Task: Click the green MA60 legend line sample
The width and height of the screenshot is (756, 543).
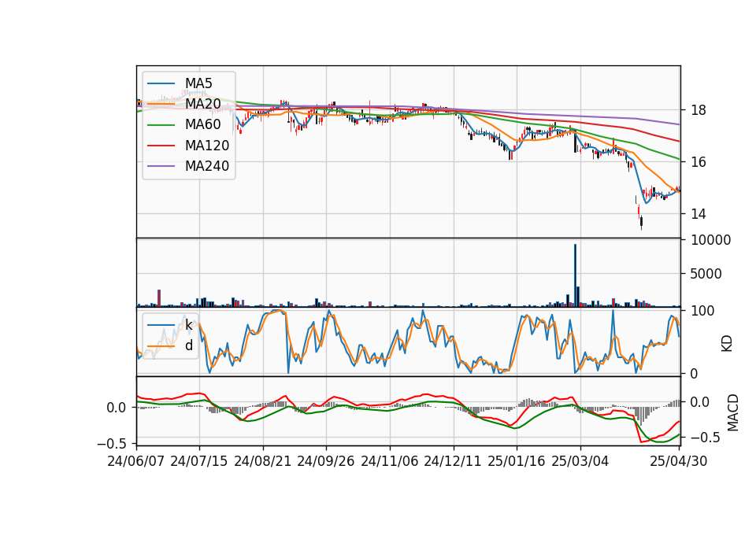Action: point(161,125)
